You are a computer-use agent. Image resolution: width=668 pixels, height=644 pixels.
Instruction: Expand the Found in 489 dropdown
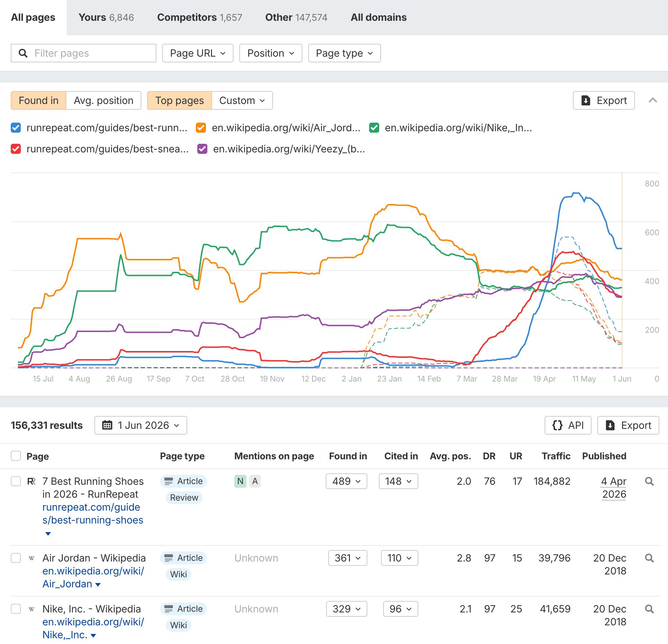346,481
